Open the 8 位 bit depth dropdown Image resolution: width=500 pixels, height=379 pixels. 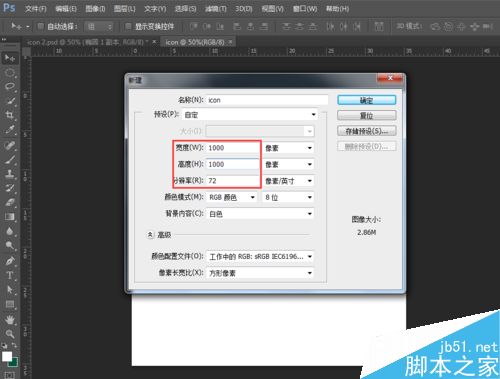[x=288, y=197]
